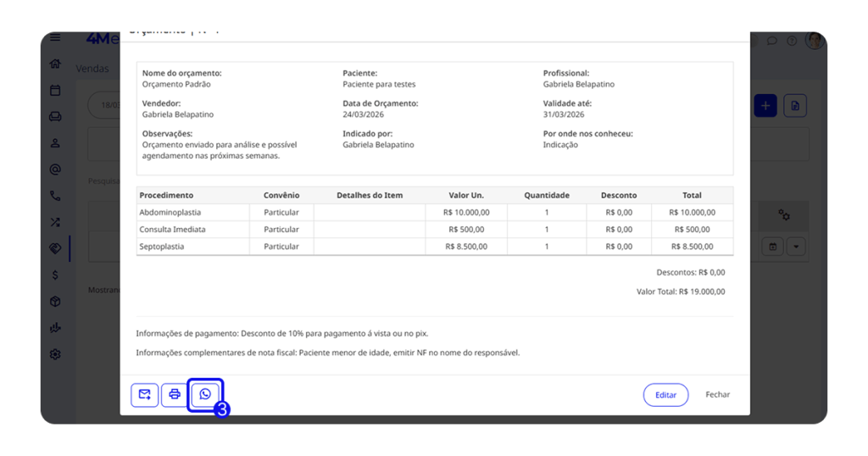
Task: Open the home icon in sidebar
Action: click(x=55, y=64)
